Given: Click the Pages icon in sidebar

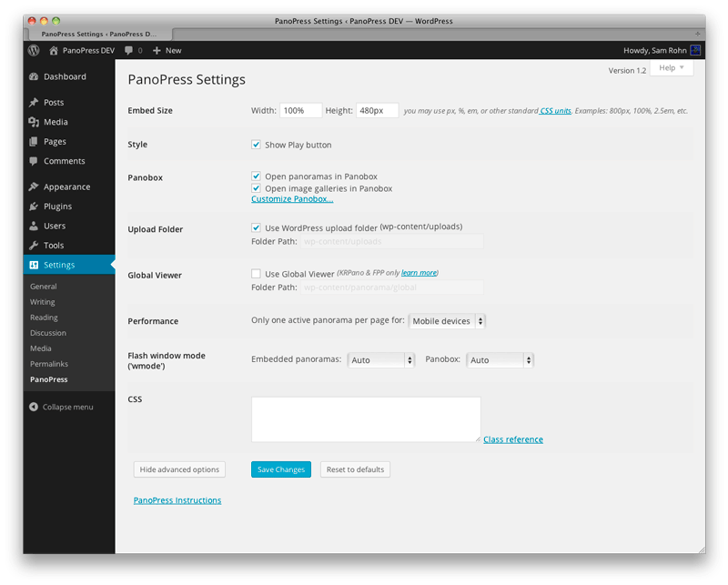Looking at the screenshot, I should pos(34,141).
